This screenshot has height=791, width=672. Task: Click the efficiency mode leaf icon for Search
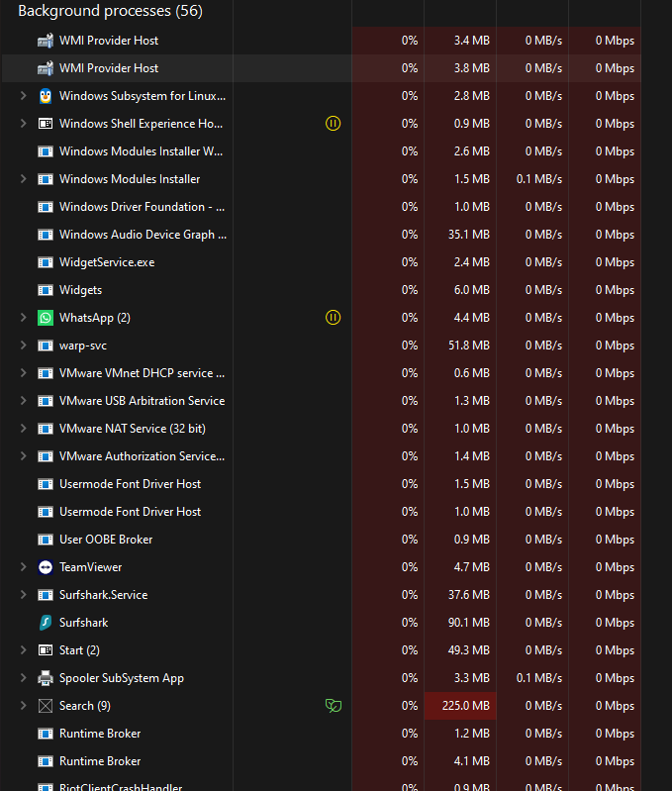pos(334,705)
